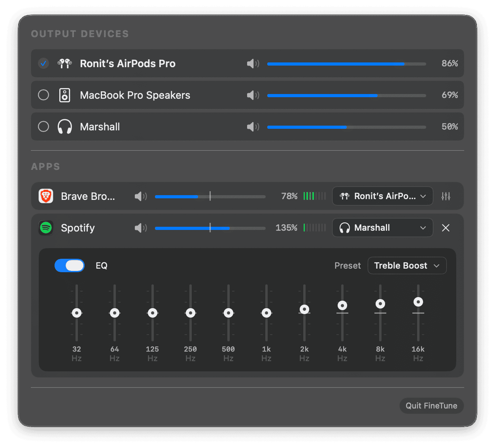The image size is (495, 448).
Task: Click the Spotify app icon
Action: tap(46, 228)
